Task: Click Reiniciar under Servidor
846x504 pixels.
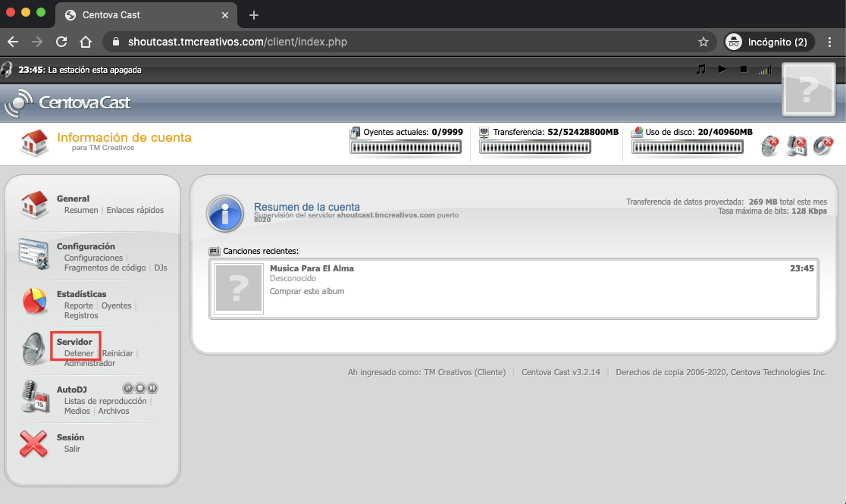Action: [117, 353]
